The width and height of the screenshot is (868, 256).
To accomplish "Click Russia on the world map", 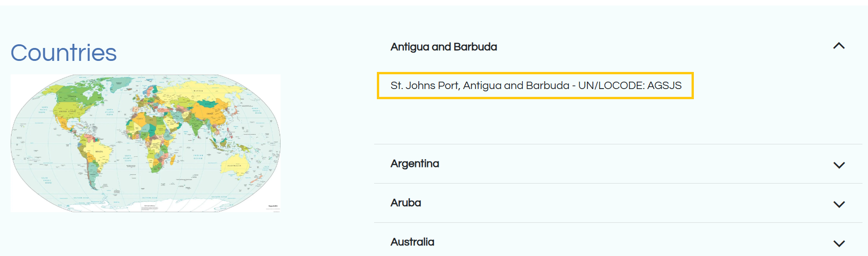I will [x=198, y=91].
